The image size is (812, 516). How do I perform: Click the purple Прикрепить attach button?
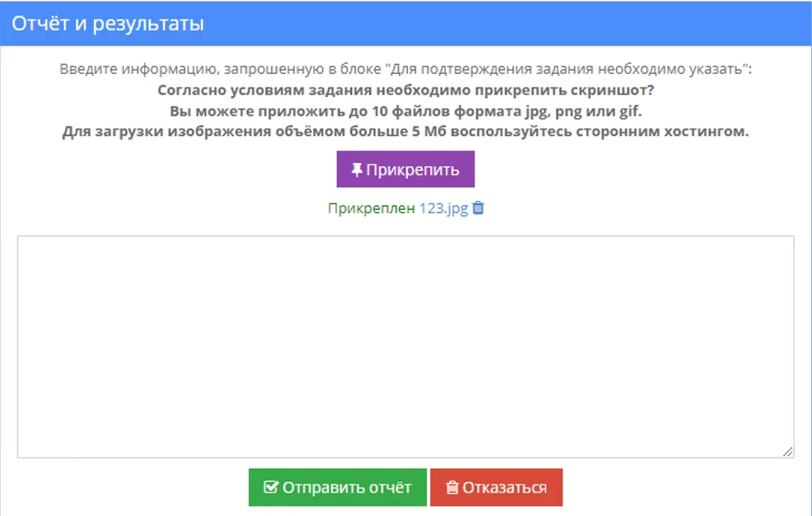tap(406, 168)
